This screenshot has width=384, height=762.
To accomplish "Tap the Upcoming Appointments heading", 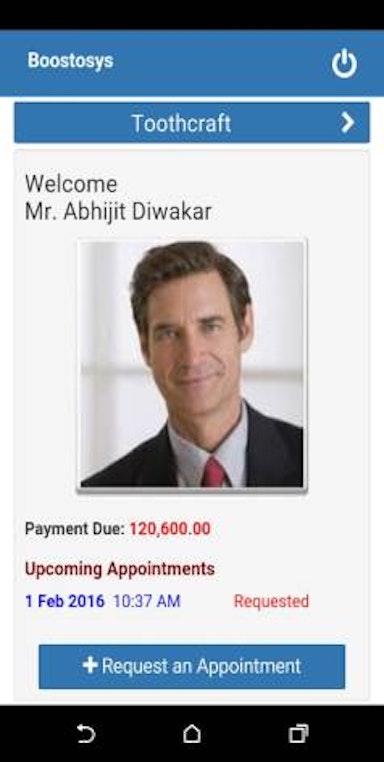I will tap(120, 569).
